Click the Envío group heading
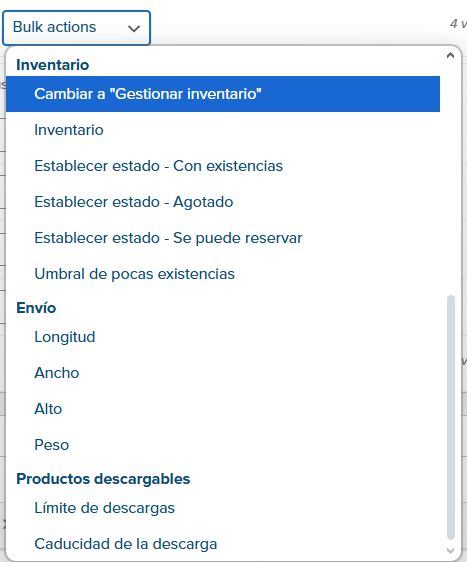Screen dimensions: 467x562 [x=36, y=308]
